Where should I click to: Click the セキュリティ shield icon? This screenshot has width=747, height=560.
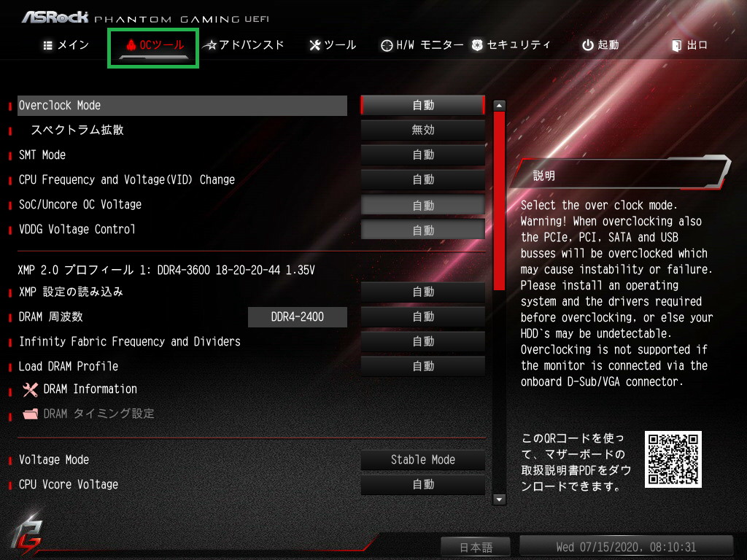click(477, 45)
